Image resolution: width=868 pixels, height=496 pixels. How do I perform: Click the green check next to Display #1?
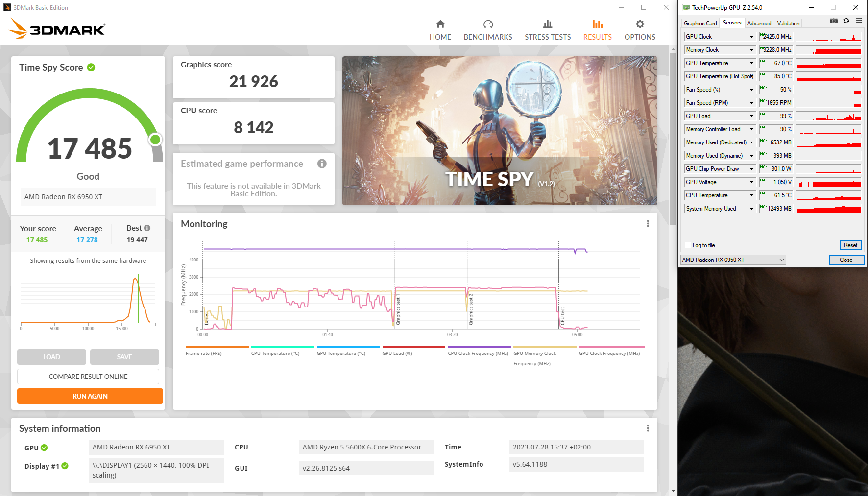(x=65, y=466)
